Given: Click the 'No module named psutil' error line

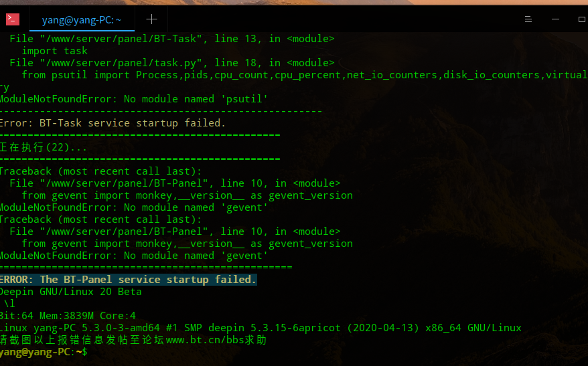Looking at the screenshot, I should pyautogui.click(x=133, y=99).
